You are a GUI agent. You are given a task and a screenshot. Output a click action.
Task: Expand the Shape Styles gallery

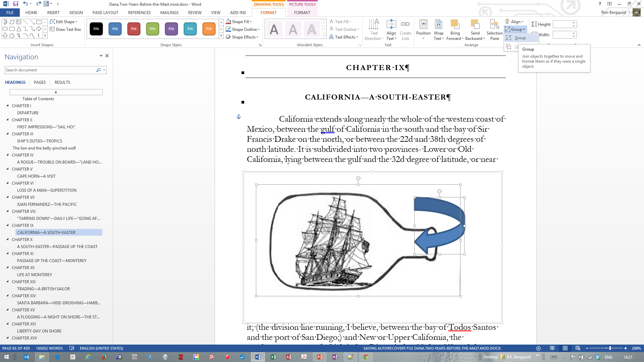coord(221,36)
